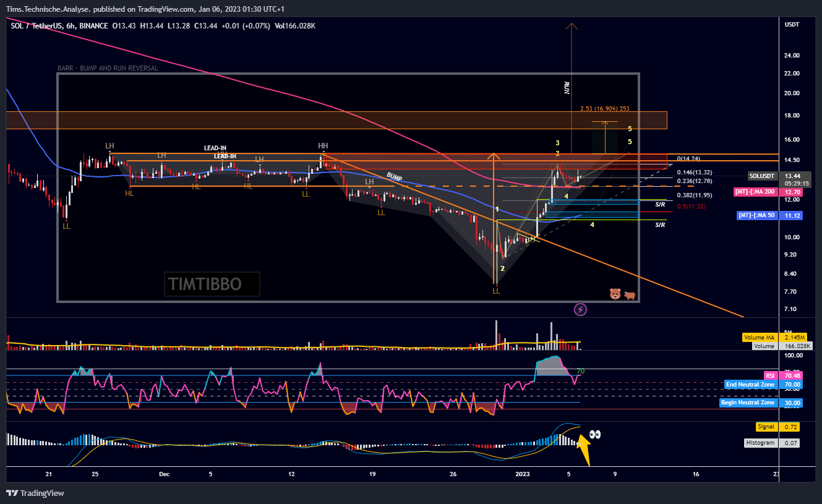This screenshot has height=504, width=822.
Task: Click the 2.145M Volume MA value
Action: point(794,338)
